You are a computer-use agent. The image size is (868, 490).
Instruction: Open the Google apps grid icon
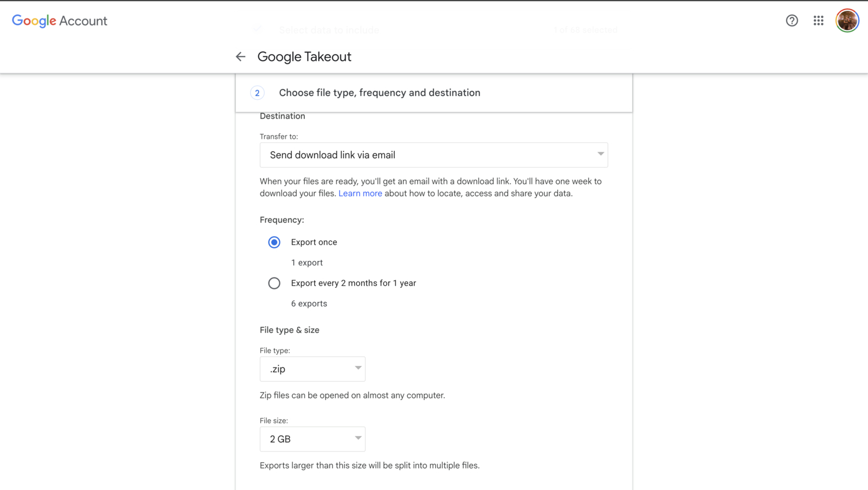(818, 21)
